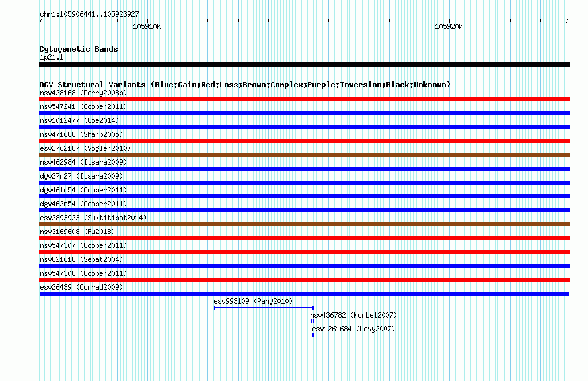This screenshot has height=381, width=588.
Task: Select the blue nsv547241 gain bar
Action: [304, 113]
